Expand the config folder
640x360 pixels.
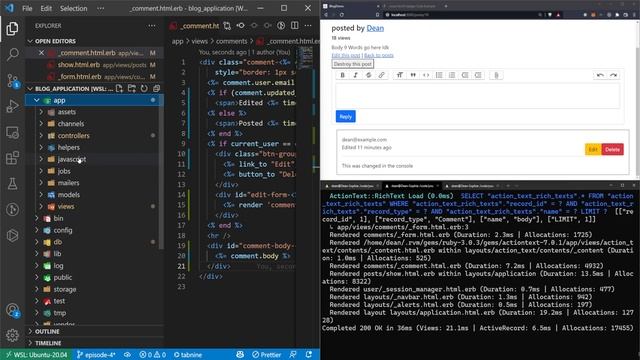click(36, 230)
